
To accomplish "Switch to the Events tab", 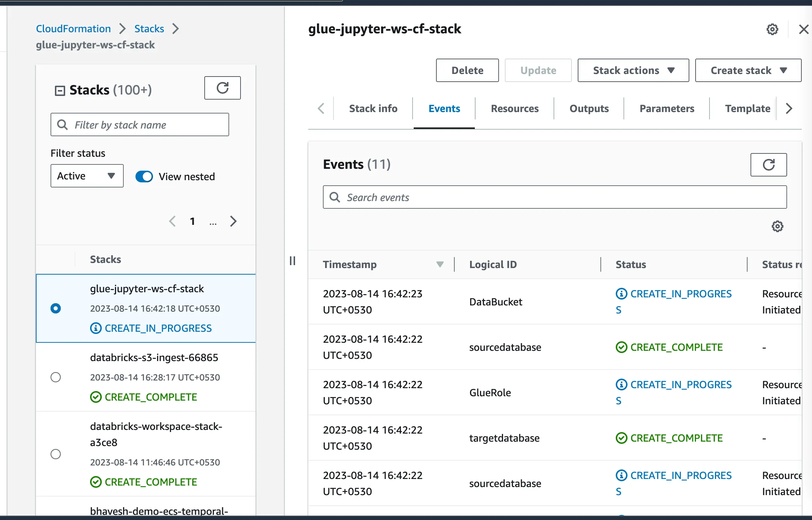I will point(444,108).
